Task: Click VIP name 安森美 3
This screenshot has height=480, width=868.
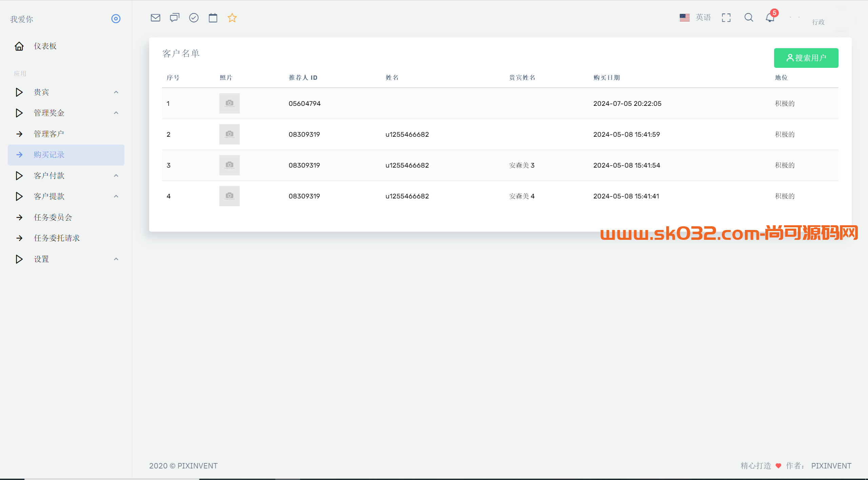Action: [522, 165]
